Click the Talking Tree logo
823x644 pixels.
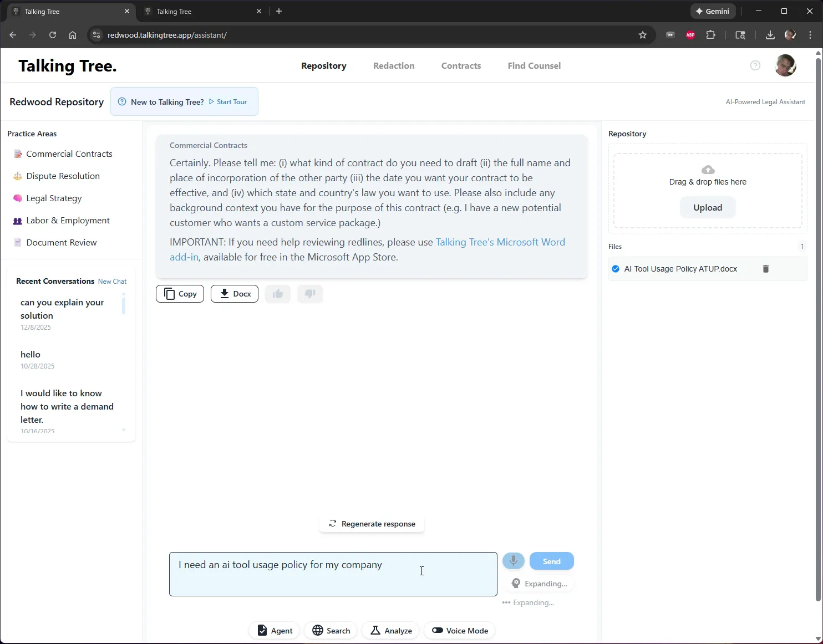68,66
